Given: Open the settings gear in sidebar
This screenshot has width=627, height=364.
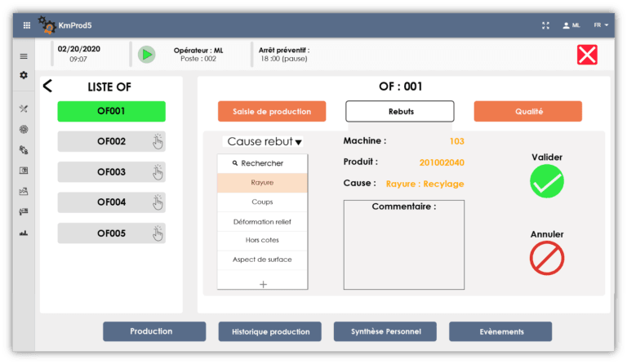Looking at the screenshot, I should pyautogui.click(x=24, y=75).
